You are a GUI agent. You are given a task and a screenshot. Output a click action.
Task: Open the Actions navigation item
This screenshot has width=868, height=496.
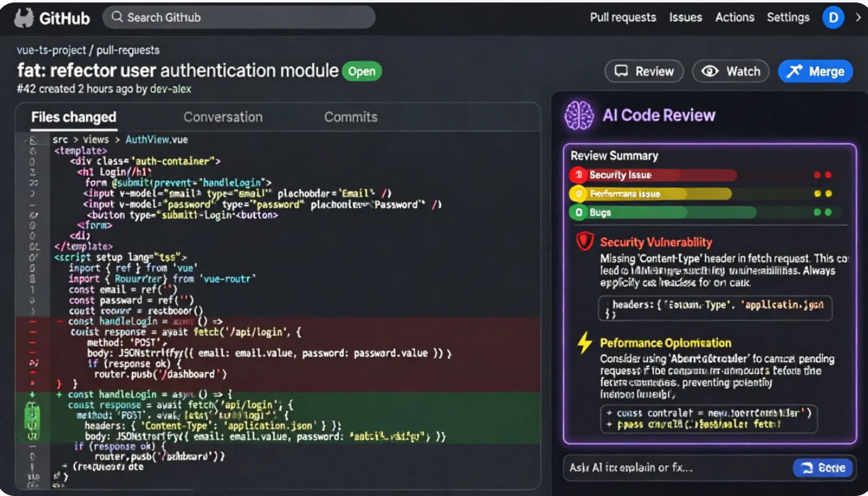734,17
